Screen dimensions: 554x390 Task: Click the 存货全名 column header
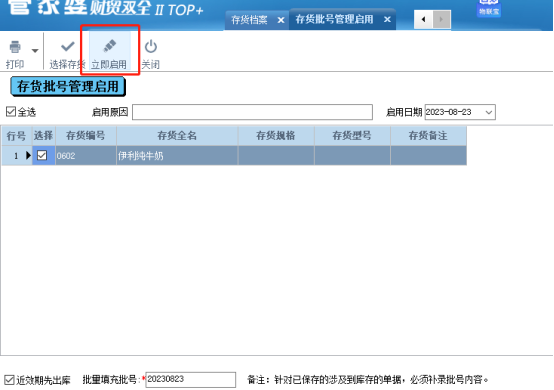point(177,136)
